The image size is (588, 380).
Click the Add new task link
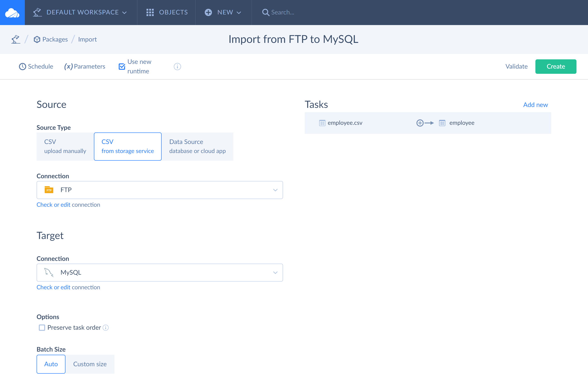click(535, 105)
